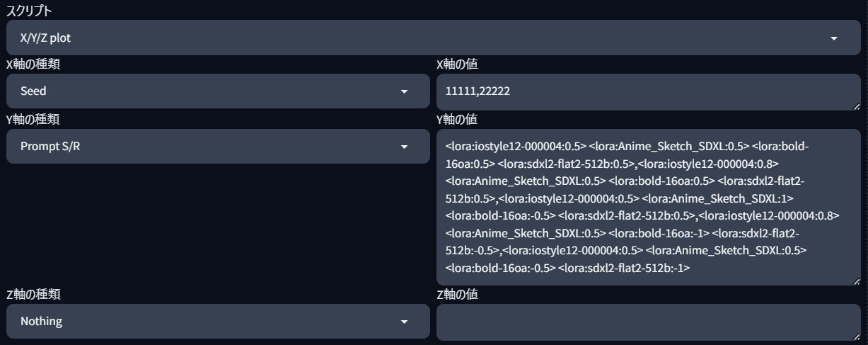This screenshot has width=868, height=345.
Task: Click resize handle of Z軸の値 textbox
Action: [856, 336]
